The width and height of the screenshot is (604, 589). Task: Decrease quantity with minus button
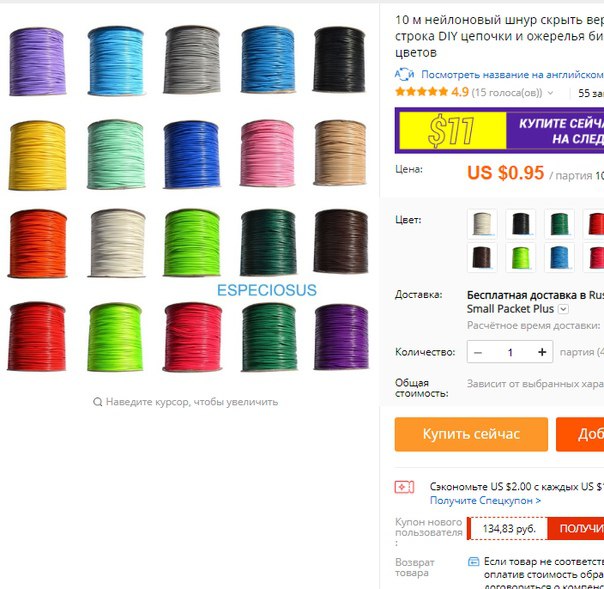[x=478, y=352]
